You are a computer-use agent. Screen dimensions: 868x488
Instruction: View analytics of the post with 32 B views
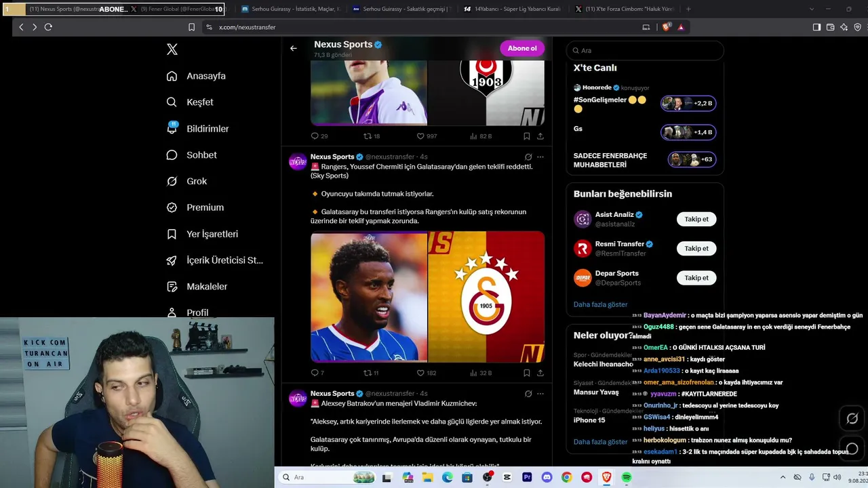pos(481,373)
